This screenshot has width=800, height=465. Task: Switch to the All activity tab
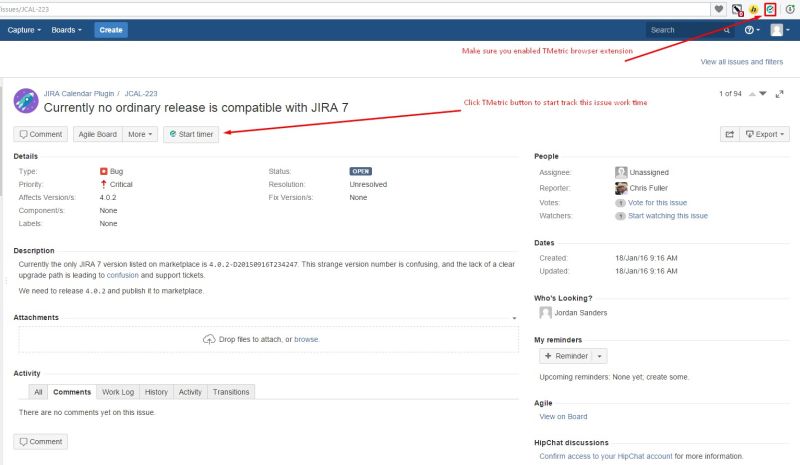(38, 392)
